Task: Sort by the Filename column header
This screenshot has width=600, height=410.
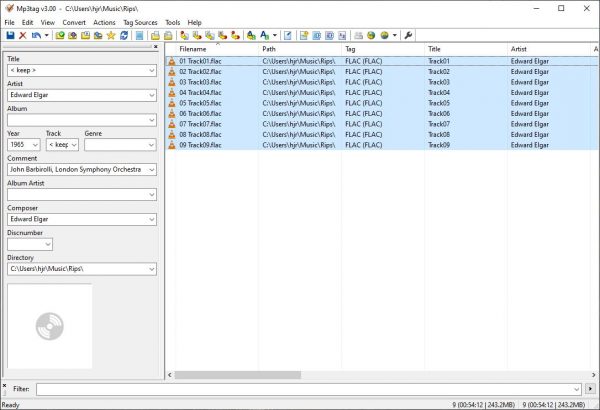Action: tap(217, 49)
